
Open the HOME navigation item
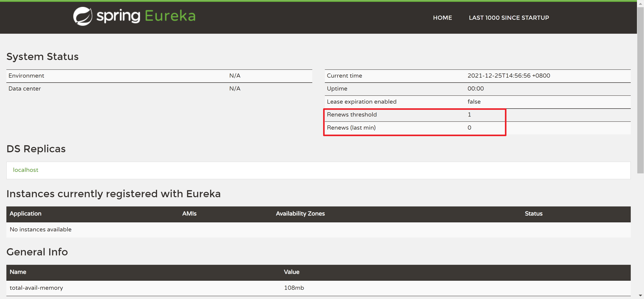coord(442,18)
